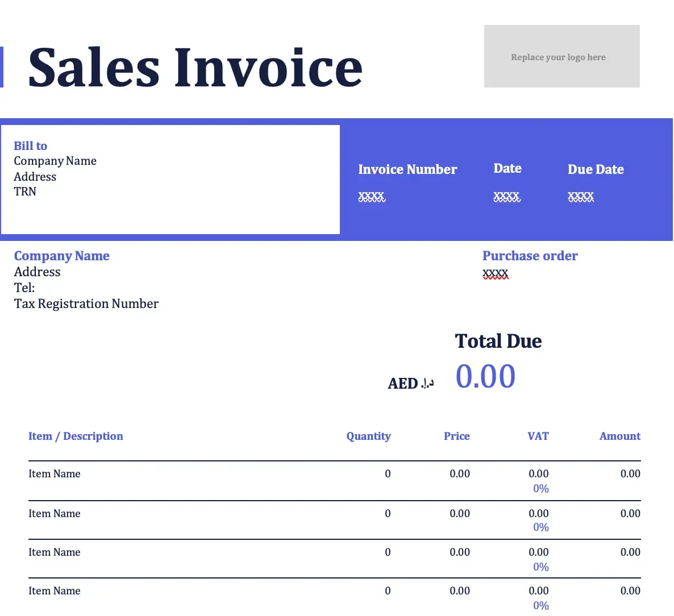
Task: Select the Tax Registration Number line
Action: (86, 303)
